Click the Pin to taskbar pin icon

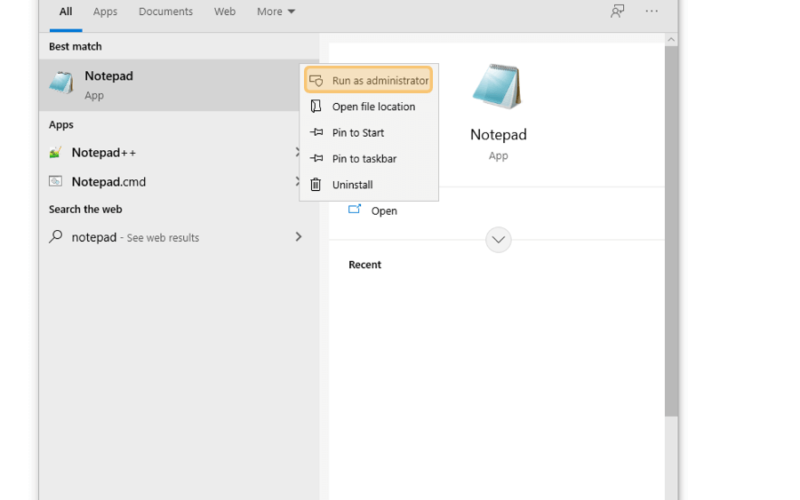316,158
